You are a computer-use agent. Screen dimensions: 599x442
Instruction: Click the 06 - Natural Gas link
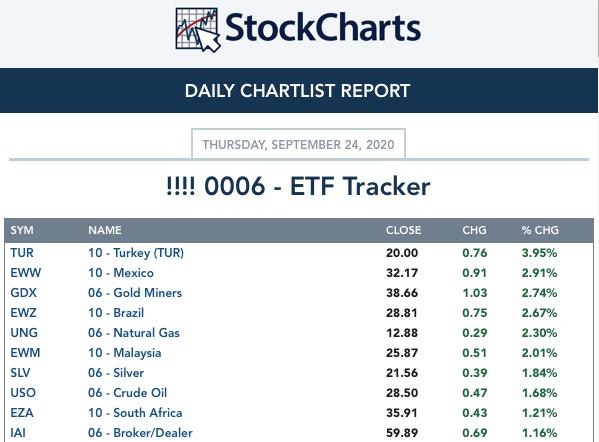click(134, 333)
